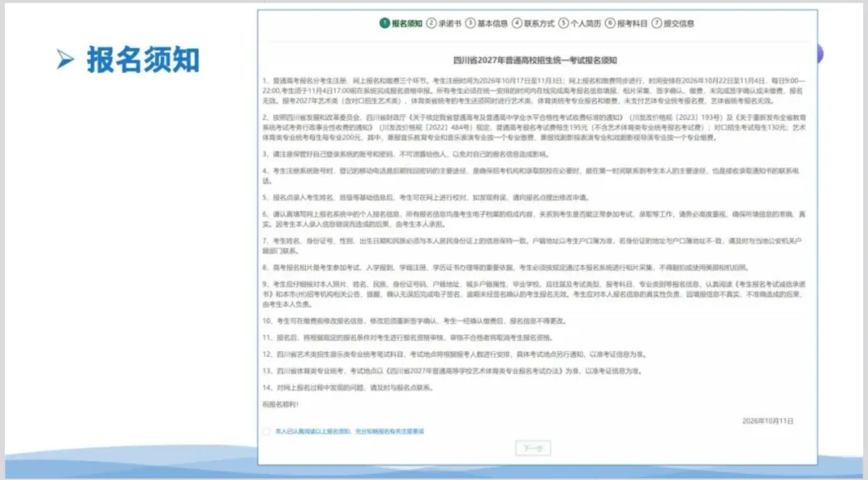Click the closing line 祝报名顺利!
Viewport: 868px width, 480px height.
(280, 404)
